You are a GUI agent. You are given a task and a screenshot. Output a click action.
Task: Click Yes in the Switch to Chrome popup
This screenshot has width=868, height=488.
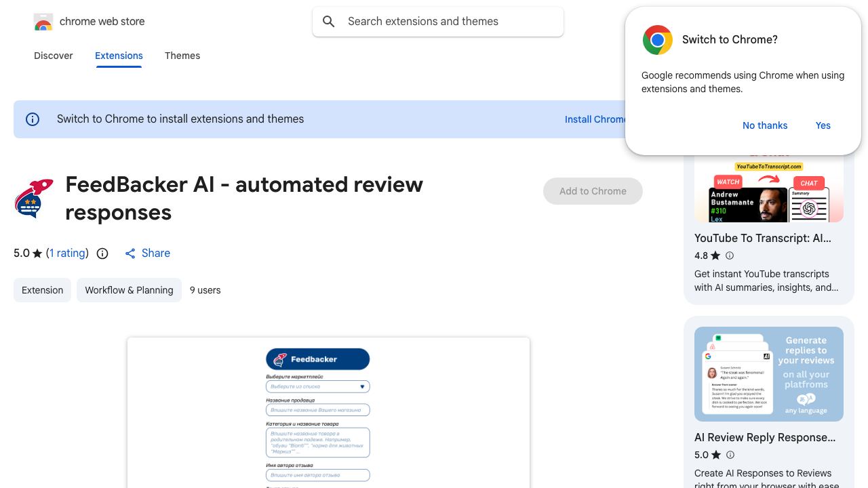823,125
